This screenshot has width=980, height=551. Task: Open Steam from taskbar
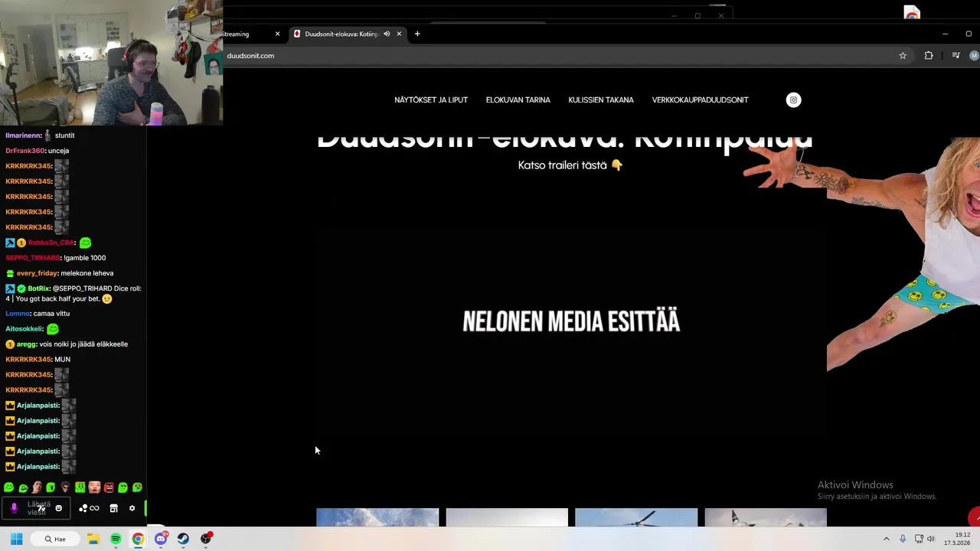click(183, 539)
